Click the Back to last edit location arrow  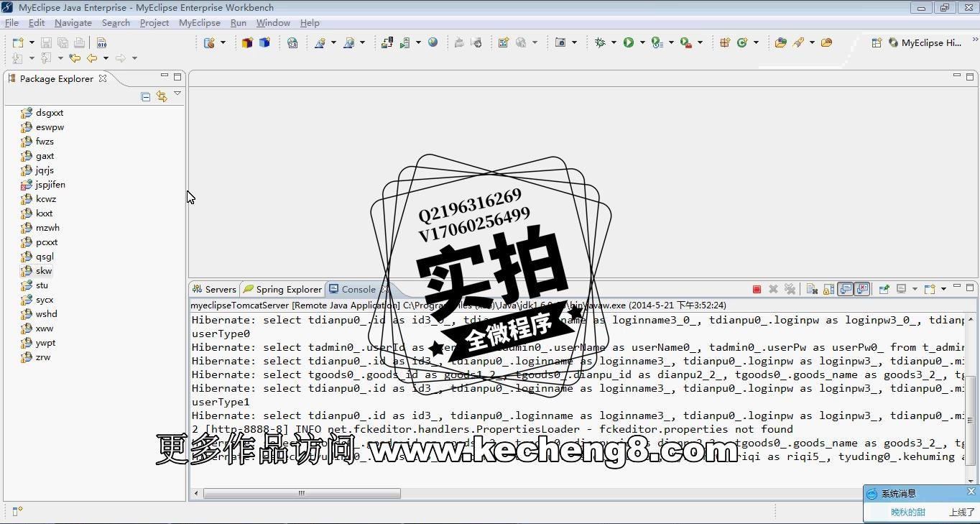coord(74,58)
